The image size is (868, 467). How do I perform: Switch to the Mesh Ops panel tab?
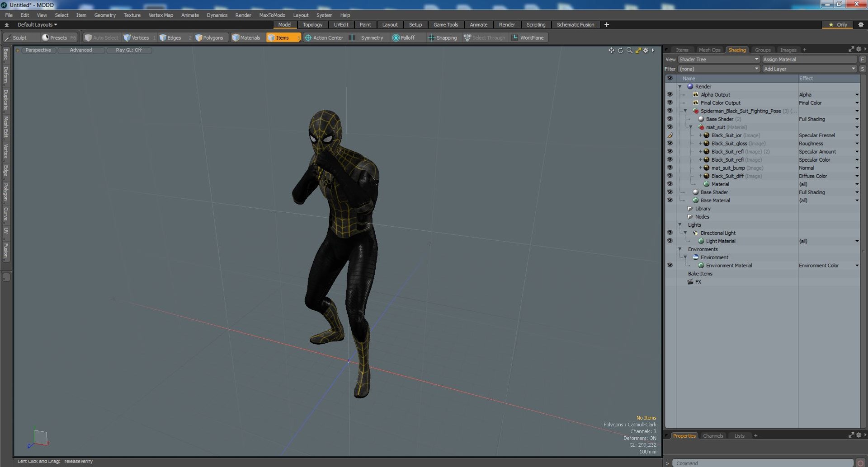[709, 50]
